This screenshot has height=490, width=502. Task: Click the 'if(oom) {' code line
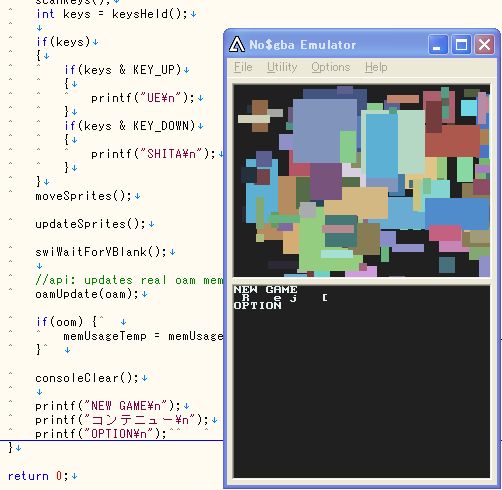(x=66, y=322)
